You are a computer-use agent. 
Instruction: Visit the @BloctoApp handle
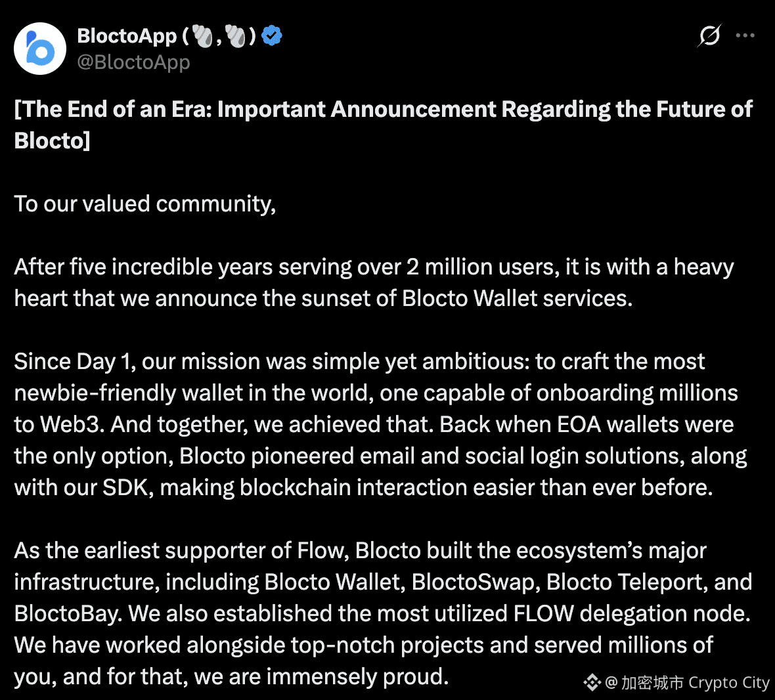click(x=133, y=62)
